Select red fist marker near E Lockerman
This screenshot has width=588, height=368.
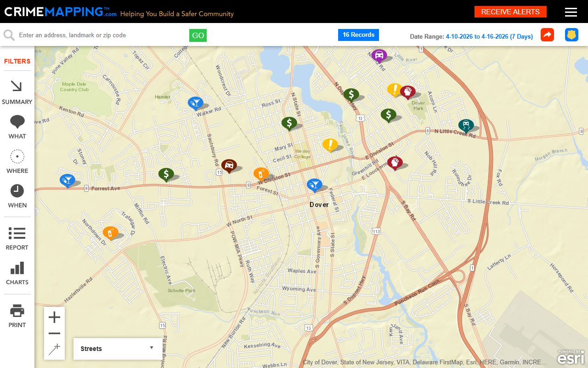[x=395, y=163]
